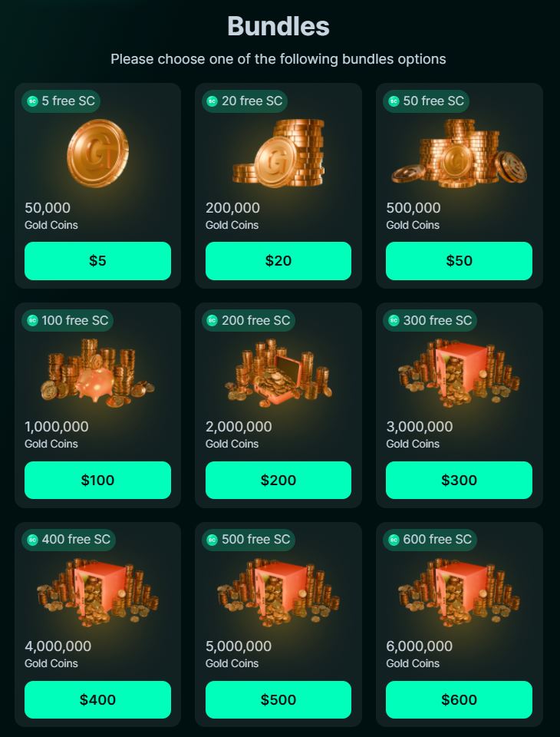Click the 200,000 coin stack image
This screenshot has width=560, height=737.
(x=278, y=154)
